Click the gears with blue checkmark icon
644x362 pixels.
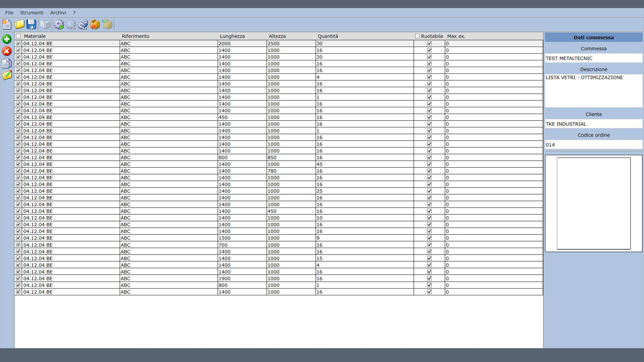pyautogui.click(x=83, y=24)
